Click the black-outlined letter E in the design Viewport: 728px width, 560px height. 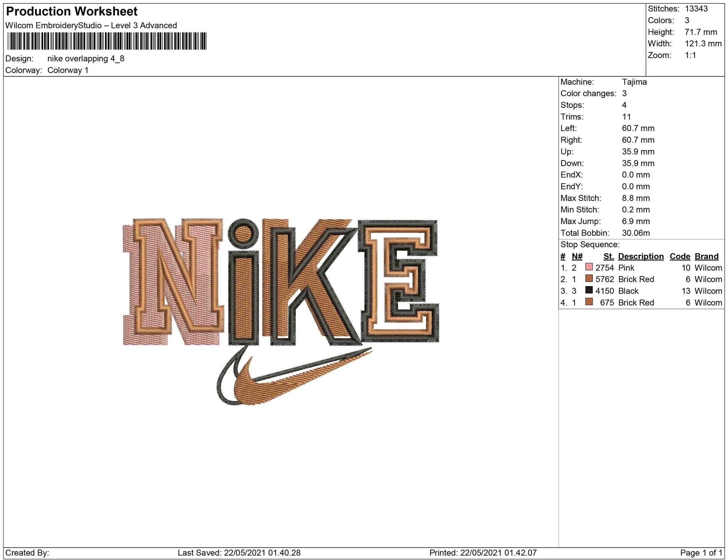(x=398, y=281)
